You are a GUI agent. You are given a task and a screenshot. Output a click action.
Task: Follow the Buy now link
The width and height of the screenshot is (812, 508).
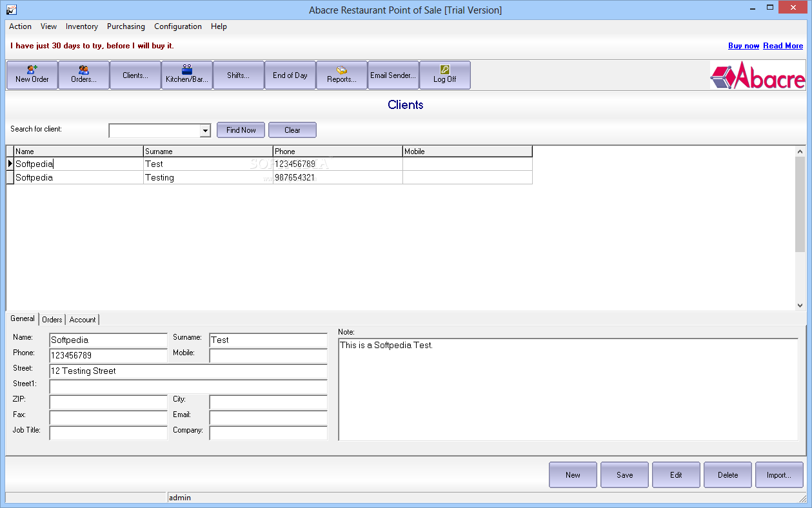coord(744,46)
